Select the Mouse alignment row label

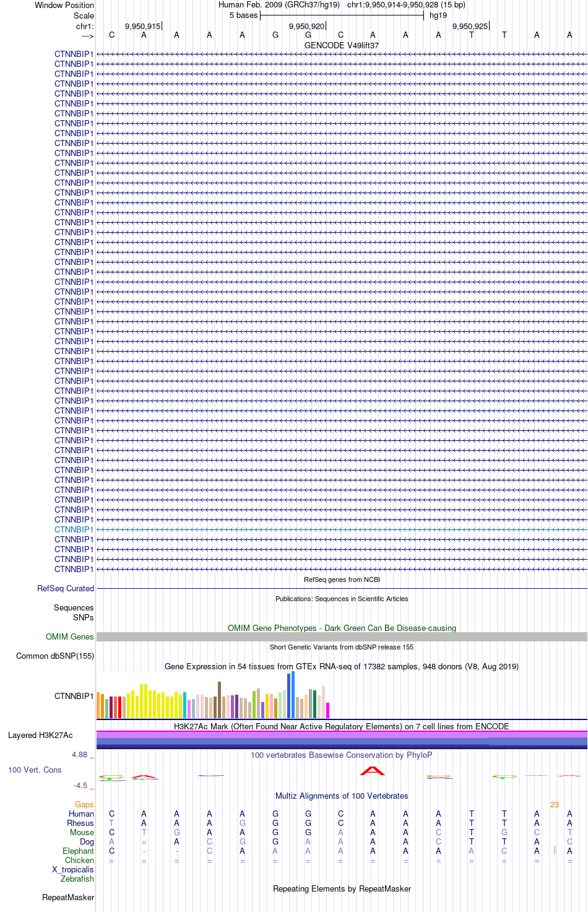[82, 832]
